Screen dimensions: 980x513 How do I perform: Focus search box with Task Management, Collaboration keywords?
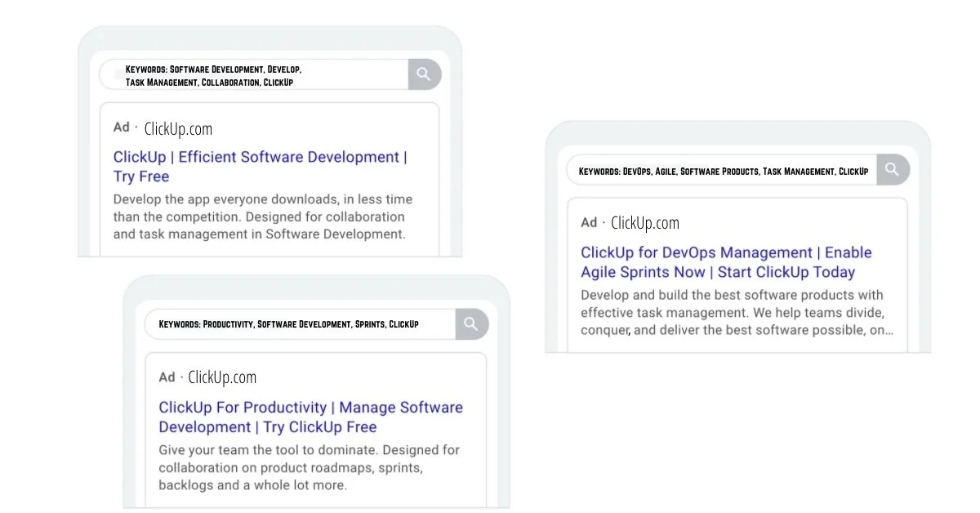[253, 74]
